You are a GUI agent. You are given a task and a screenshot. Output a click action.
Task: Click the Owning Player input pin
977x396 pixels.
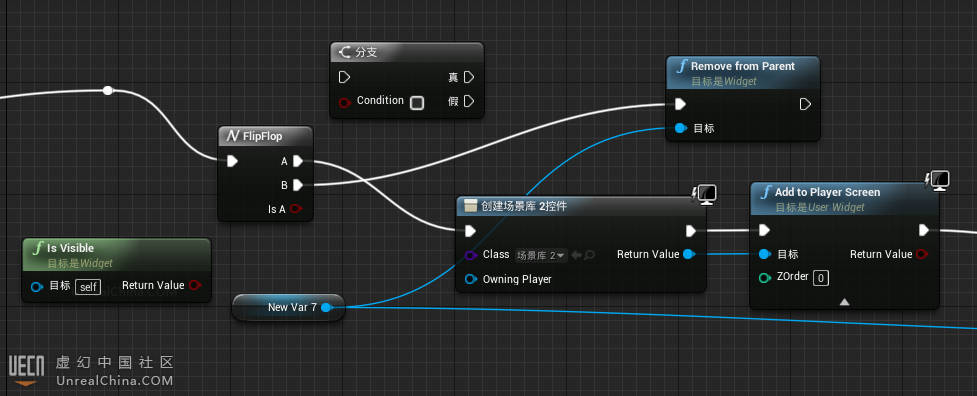pyautogui.click(x=471, y=279)
